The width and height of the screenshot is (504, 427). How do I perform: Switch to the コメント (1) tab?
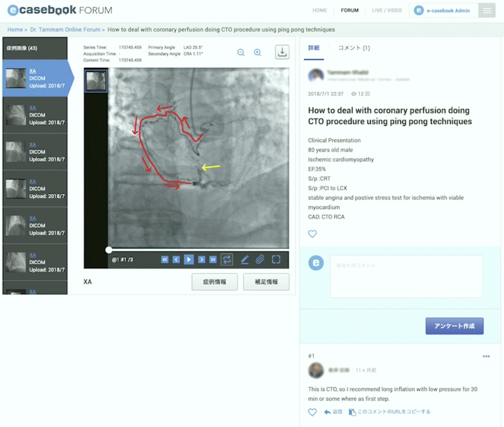[354, 48]
